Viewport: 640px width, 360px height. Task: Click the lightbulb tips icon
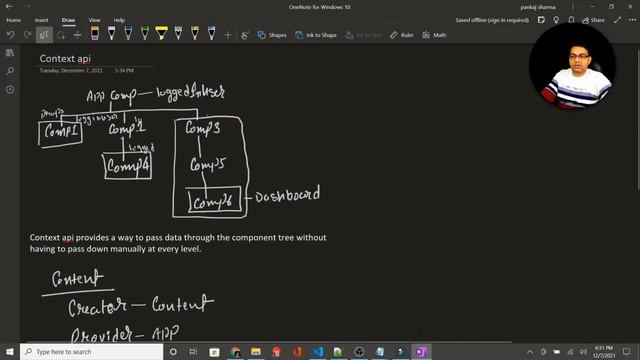pyautogui.click(x=556, y=20)
